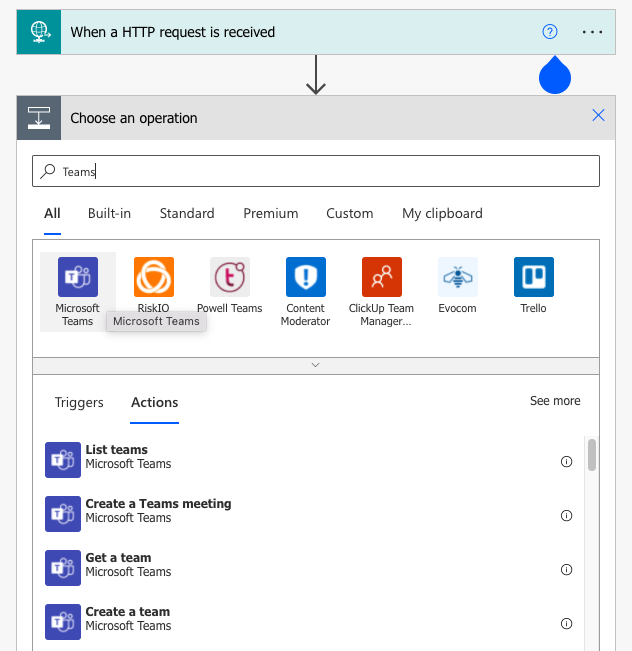Viewport: 632px width, 651px height.
Task: Show info for Create a Teams meeting
Action: pyautogui.click(x=566, y=516)
